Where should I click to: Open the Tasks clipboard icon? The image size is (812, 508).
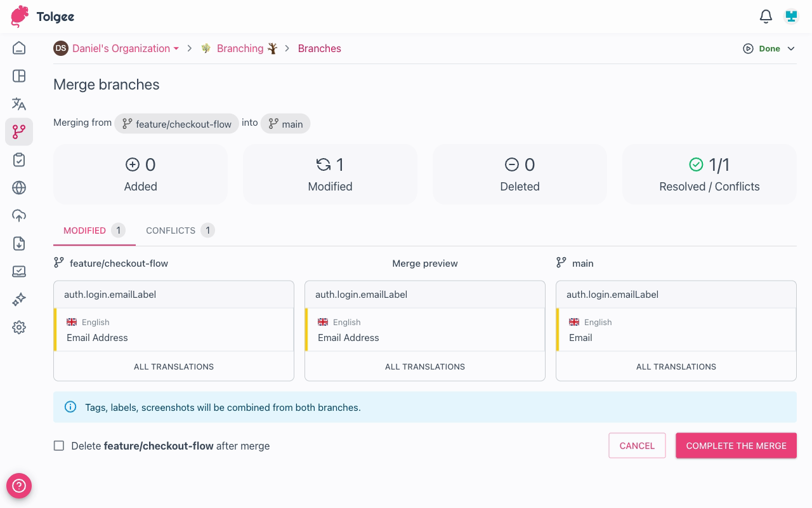click(19, 160)
